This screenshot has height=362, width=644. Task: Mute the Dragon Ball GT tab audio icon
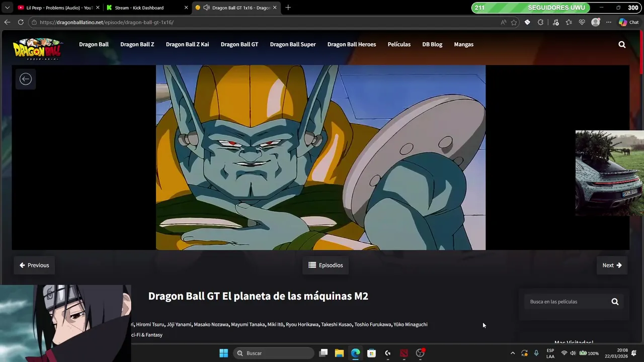coord(206,8)
